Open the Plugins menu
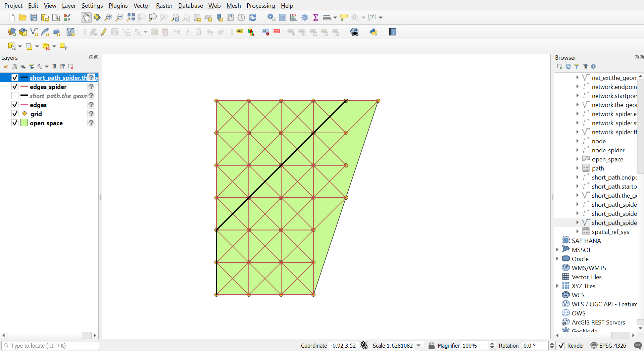 tap(118, 6)
